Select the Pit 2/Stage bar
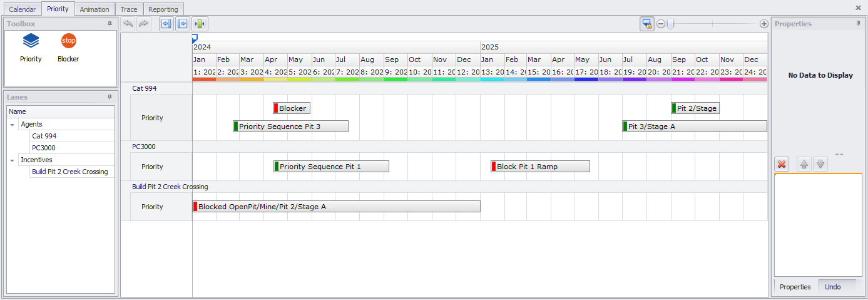This screenshot has width=868, height=300. pyautogui.click(x=695, y=108)
